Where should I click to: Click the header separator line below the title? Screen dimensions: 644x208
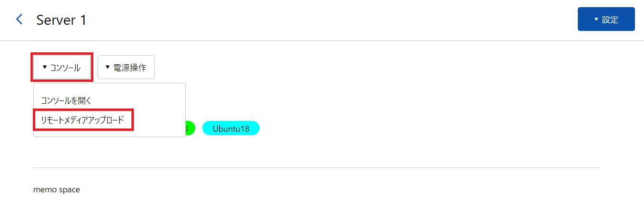click(322, 40)
